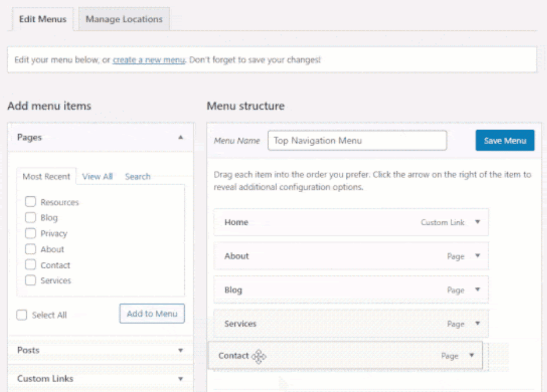
Task: Select the Privacy page checkbox
Action: click(x=30, y=233)
